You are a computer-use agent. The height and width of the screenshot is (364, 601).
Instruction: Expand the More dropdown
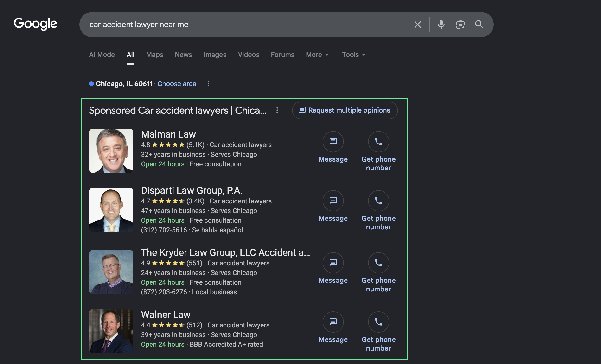(317, 55)
